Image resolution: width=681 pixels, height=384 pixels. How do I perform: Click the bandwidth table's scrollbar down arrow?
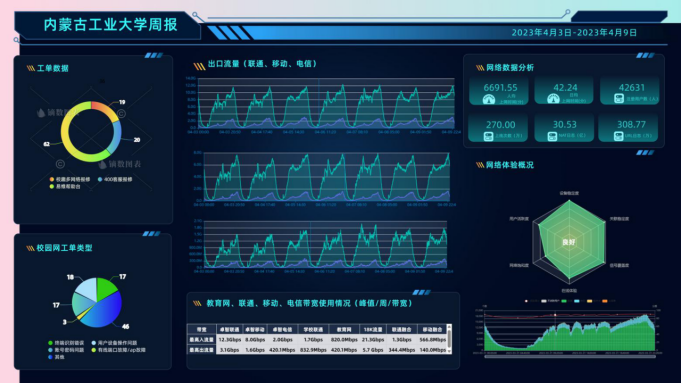[x=449, y=351]
